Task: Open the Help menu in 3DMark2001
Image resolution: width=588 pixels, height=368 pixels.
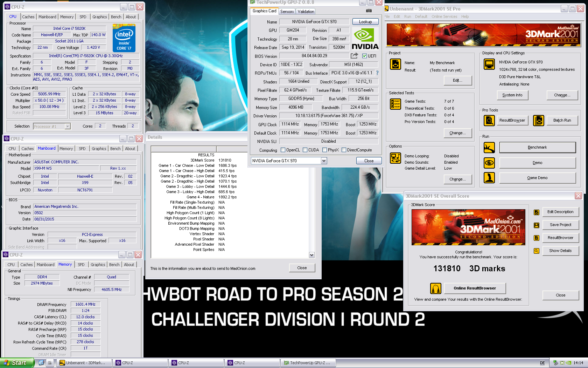Action: click(465, 16)
